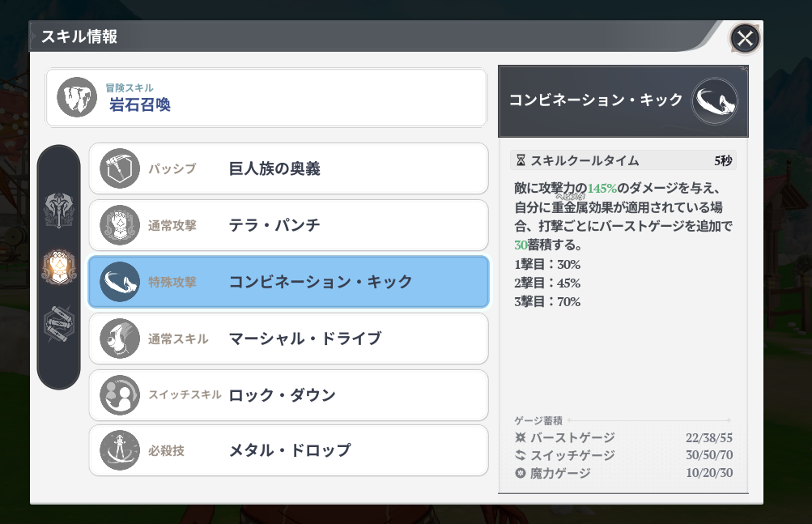Click the マーシャル・ドライブ skill icon
Screen dimensions: 812x524
pyautogui.click(x=120, y=339)
